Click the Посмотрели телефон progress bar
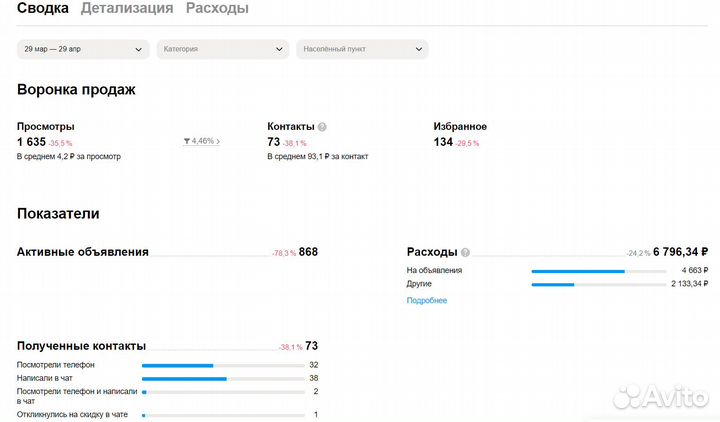The image size is (720, 422). click(223, 366)
